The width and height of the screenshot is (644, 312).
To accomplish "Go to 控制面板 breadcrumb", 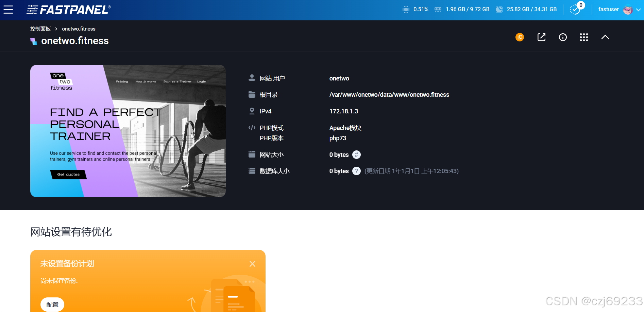I will point(40,29).
